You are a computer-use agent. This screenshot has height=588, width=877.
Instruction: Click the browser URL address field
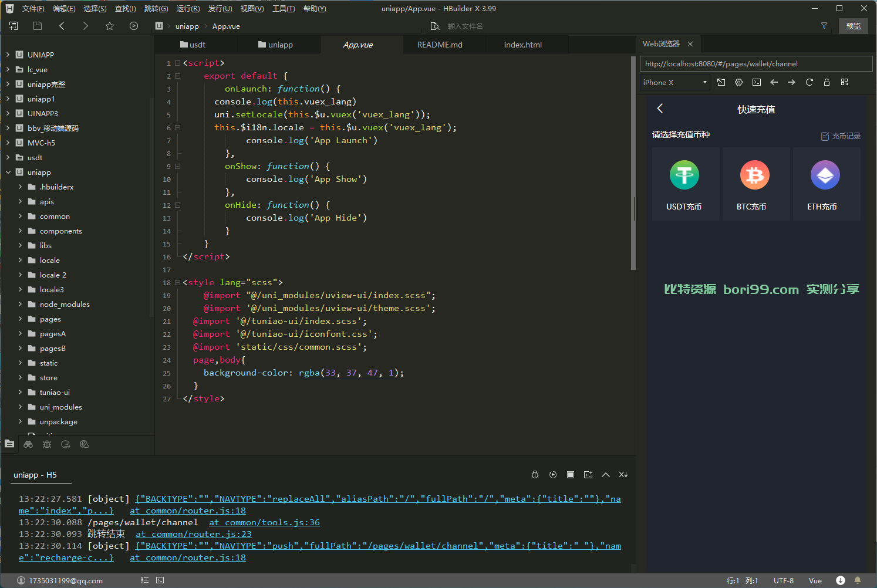(x=755, y=64)
